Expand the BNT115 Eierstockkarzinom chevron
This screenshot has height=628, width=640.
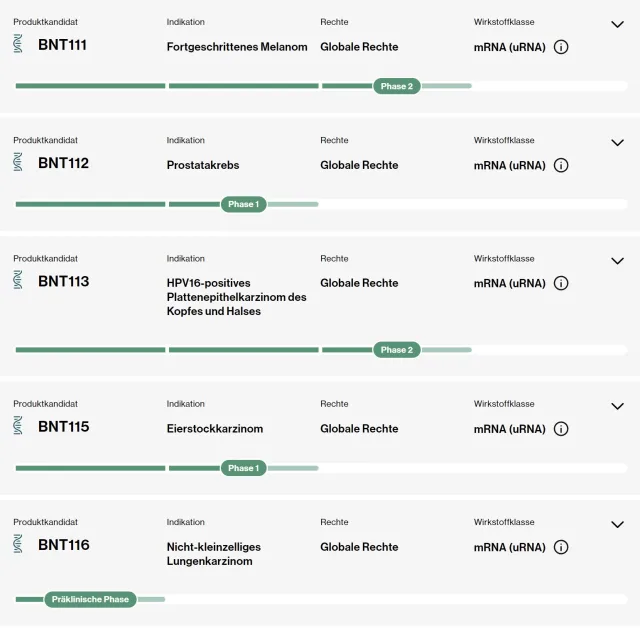[x=618, y=406]
